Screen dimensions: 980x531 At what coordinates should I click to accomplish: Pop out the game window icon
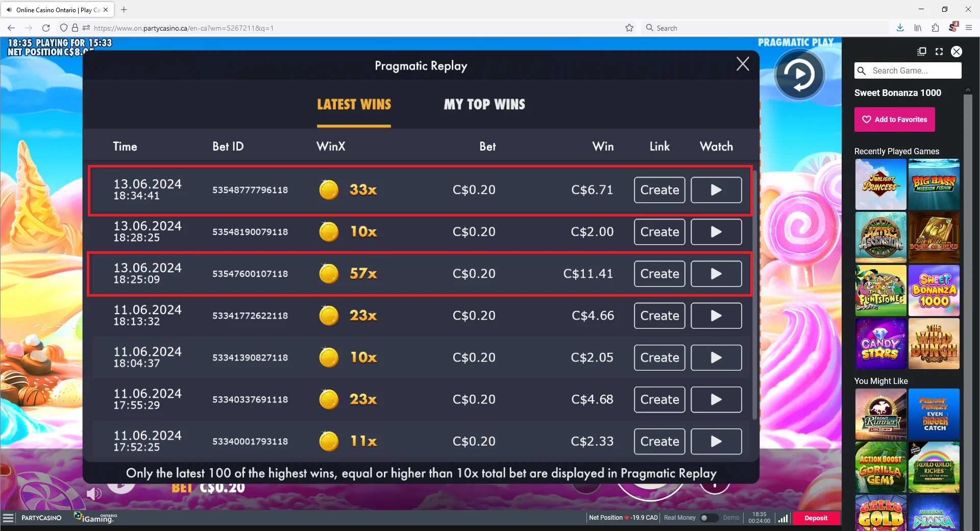tap(921, 52)
